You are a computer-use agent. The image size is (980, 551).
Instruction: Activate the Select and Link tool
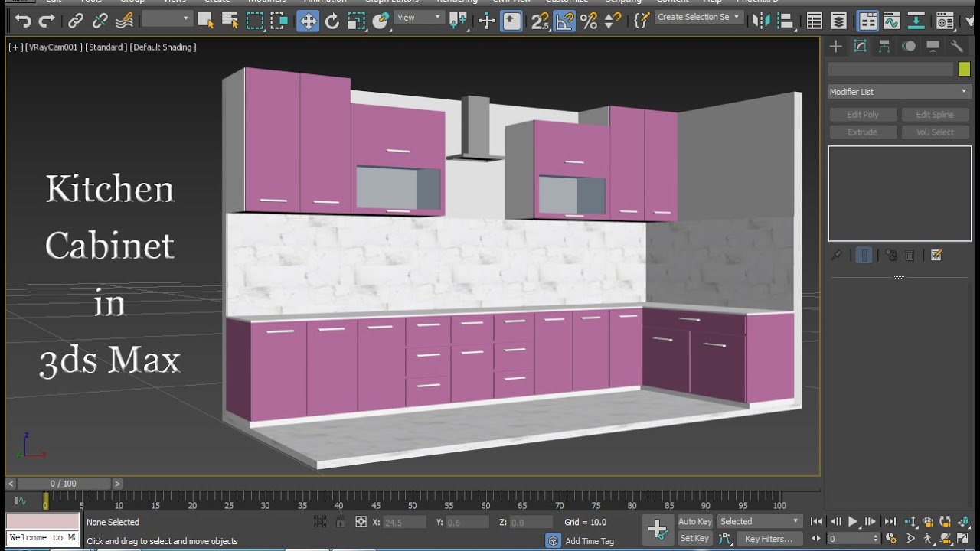pyautogui.click(x=76, y=21)
